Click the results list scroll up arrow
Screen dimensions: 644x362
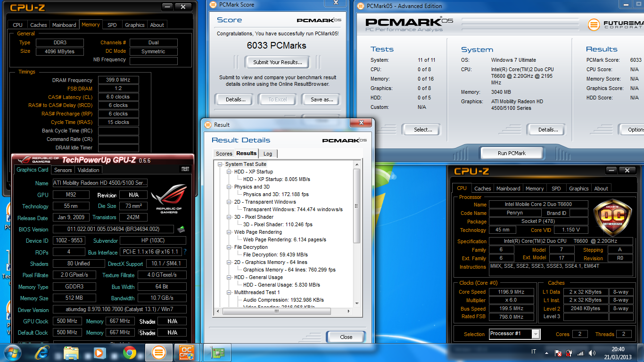tap(357, 164)
